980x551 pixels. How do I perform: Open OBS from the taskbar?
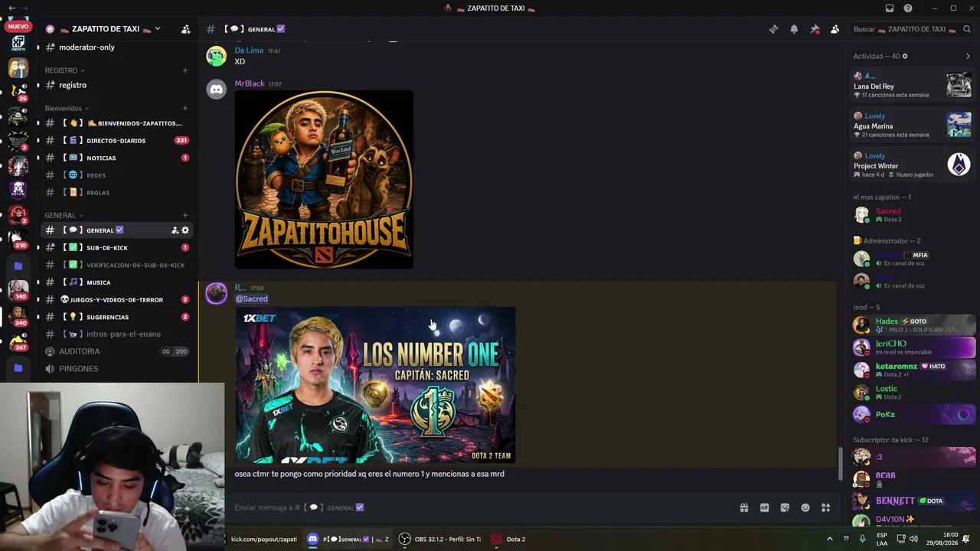coord(440,539)
